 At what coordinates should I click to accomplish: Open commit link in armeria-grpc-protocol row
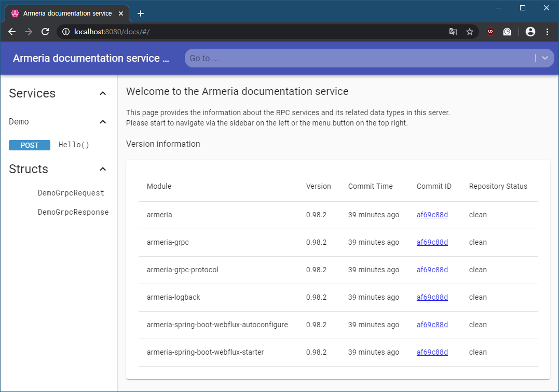click(432, 270)
